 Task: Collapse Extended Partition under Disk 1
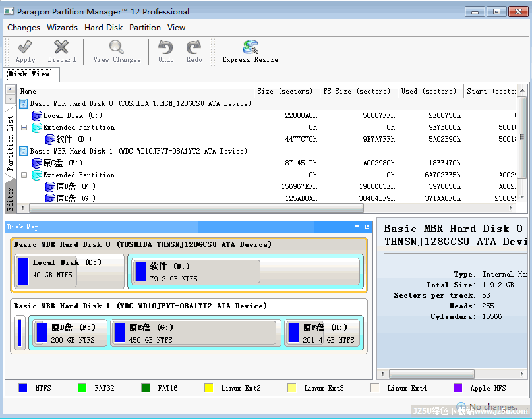[24, 175]
